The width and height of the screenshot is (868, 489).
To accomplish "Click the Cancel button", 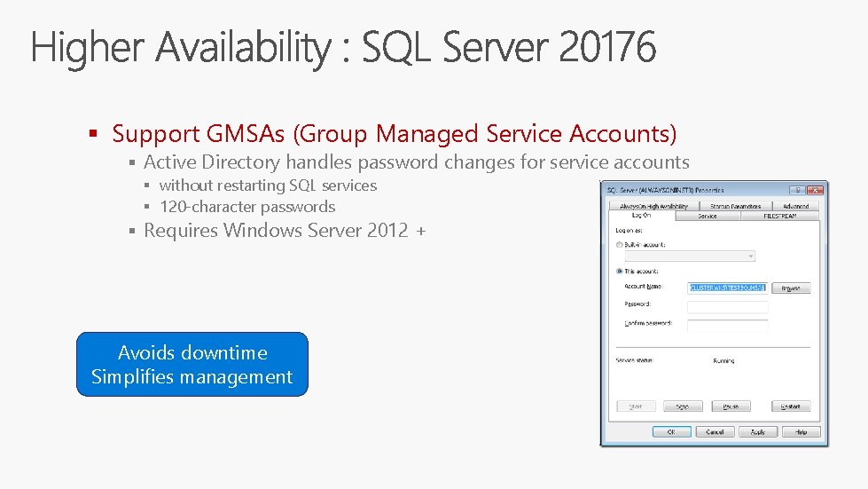I will tap(715, 432).
